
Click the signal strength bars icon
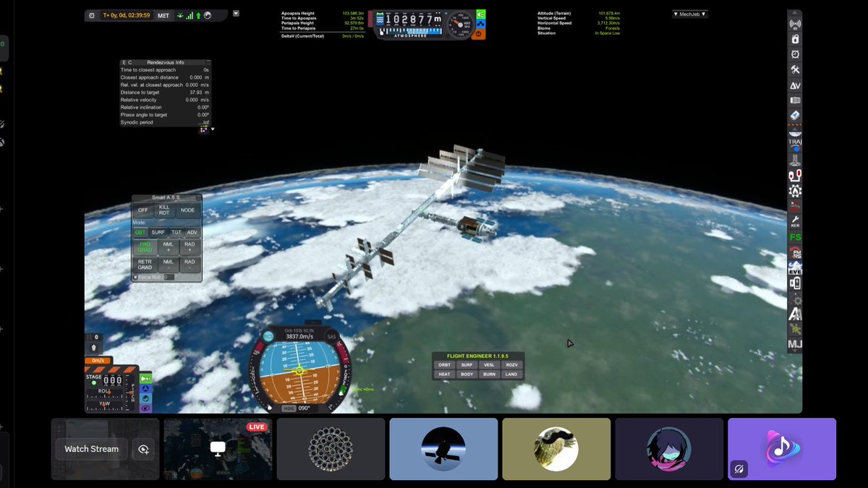point(190,15)
